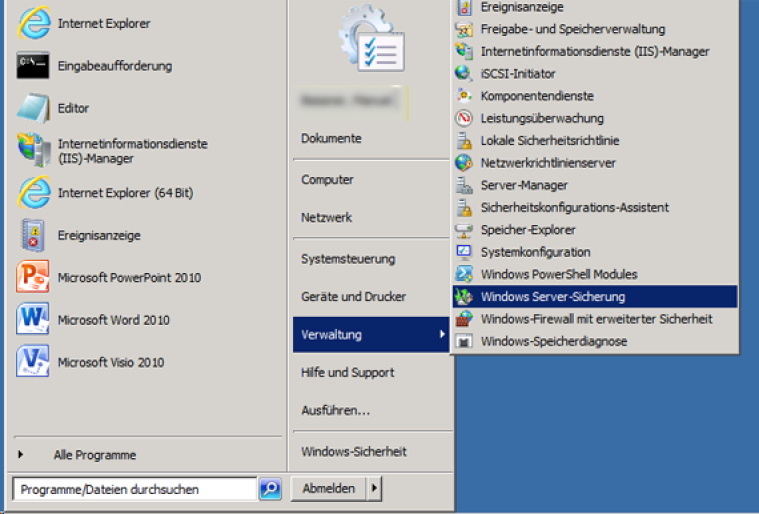The image size is (759, 514).
Task: Click Windows PowerShell Modules label
Action: click(x=559, y=274)
